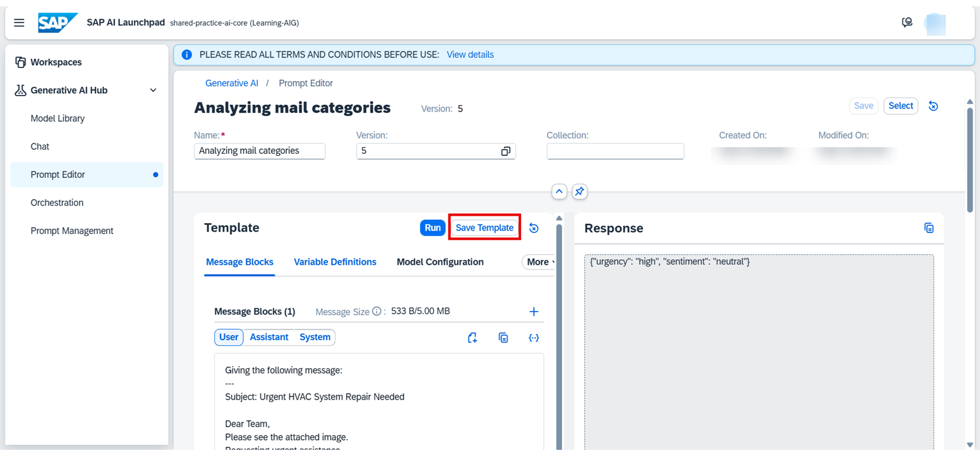Open the Version combo box

435,151
